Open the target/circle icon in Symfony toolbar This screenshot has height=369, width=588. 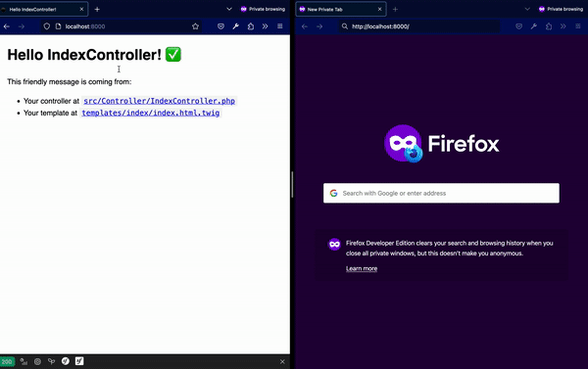37,361
